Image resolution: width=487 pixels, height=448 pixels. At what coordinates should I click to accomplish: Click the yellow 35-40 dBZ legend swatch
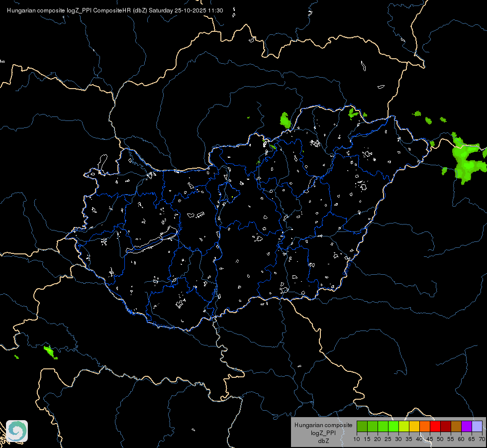point(414,426)
